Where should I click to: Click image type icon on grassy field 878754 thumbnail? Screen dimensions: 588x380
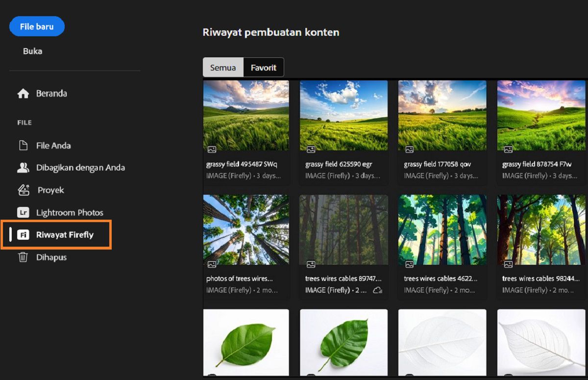pos(508,150)
